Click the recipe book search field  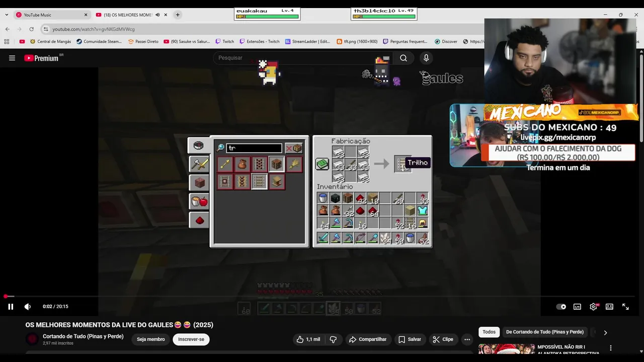pyautogui.click(x=254, y=148)
